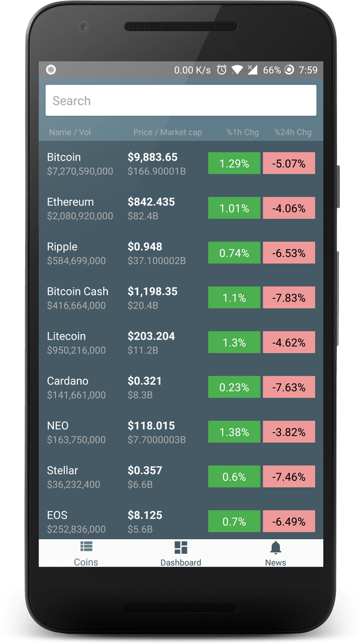Open the Coins tab icon

pos(86,547)
